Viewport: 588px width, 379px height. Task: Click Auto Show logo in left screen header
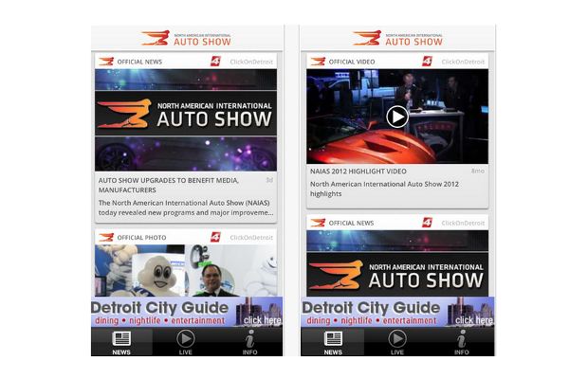click(186, 38)
